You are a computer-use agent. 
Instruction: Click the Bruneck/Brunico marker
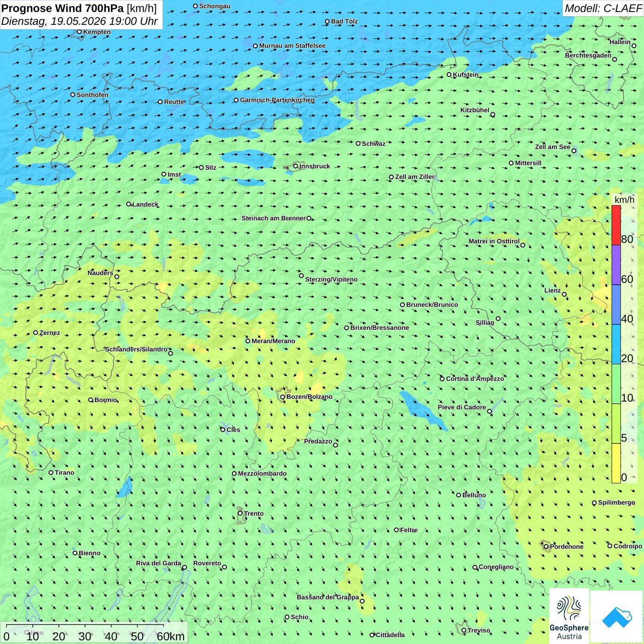click(x=402, y=305)
